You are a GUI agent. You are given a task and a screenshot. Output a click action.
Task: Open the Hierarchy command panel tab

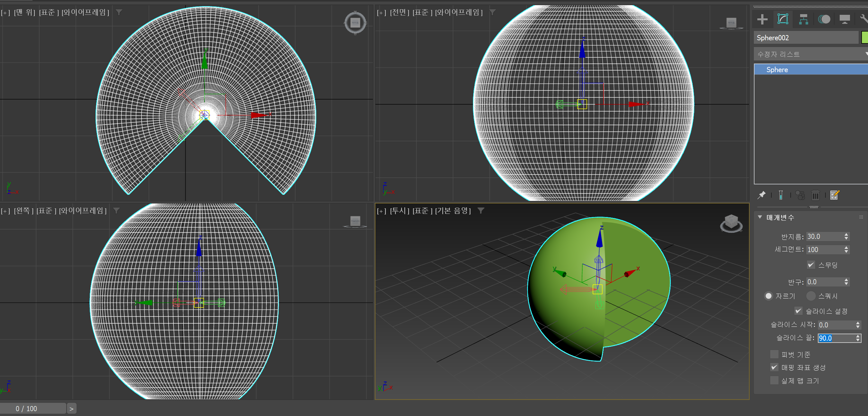click(x=803, y=19)
